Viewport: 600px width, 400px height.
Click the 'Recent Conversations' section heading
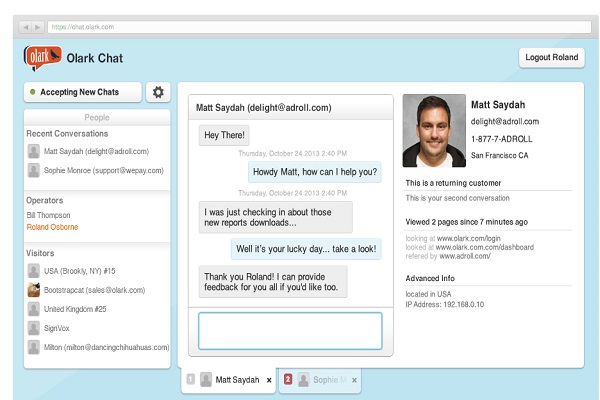coord(67,134)
